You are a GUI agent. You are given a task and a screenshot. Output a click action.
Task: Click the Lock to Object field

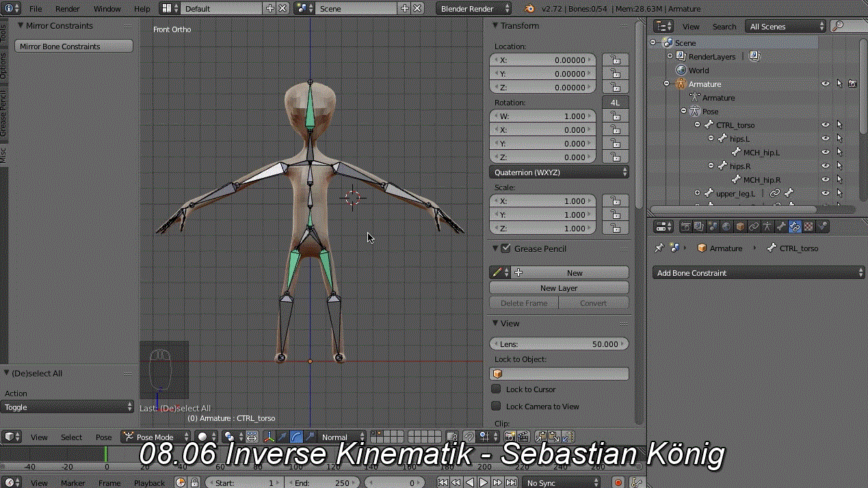559,374
